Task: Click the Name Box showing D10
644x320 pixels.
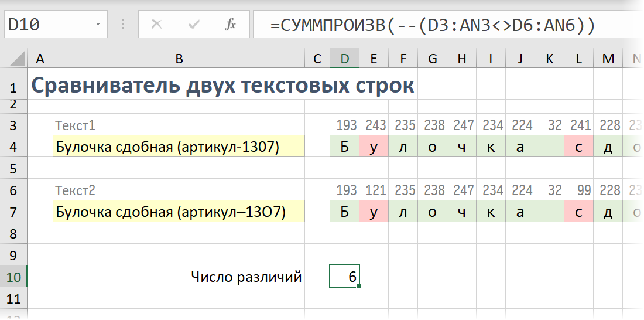Action: (56, 24)
